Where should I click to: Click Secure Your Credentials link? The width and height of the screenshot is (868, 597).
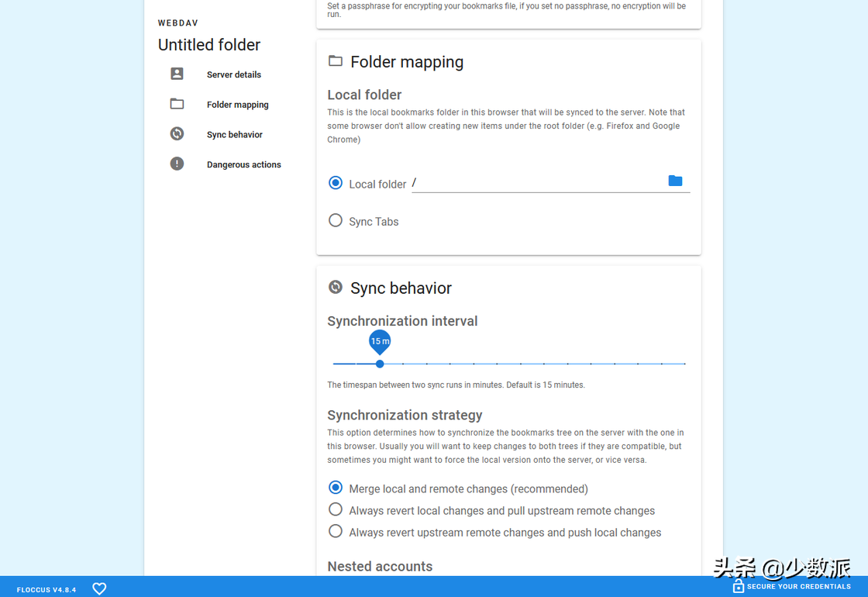click(x=798, y=586)
